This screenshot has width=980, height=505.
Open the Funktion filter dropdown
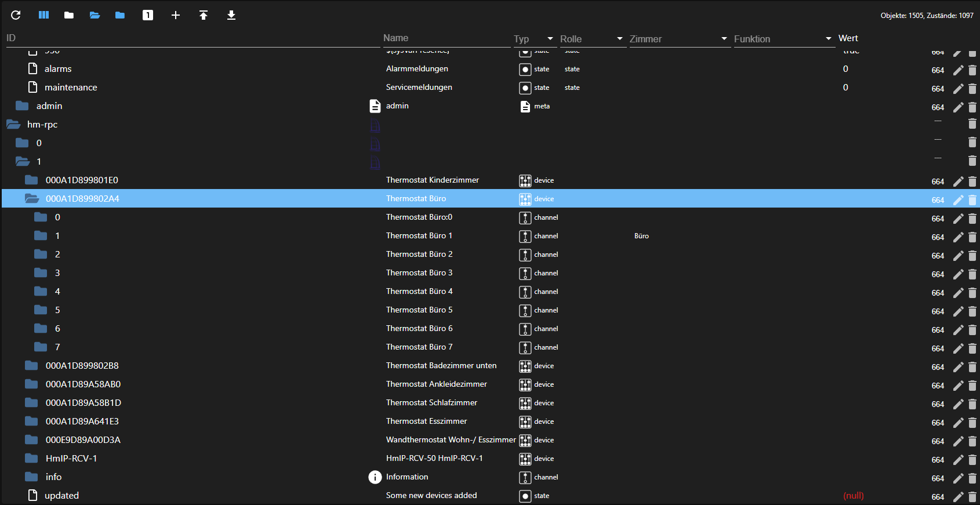click(x=829, y=39)
